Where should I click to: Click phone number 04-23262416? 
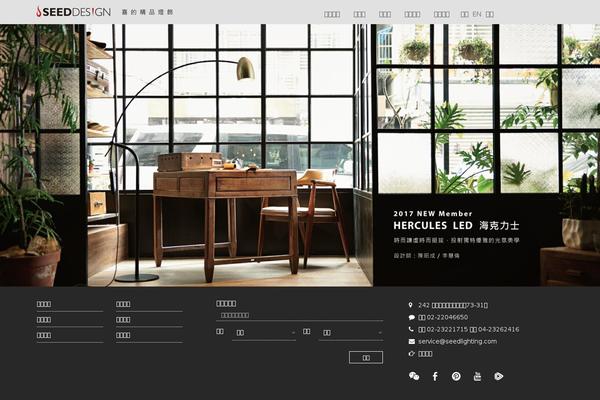(498, 329)
